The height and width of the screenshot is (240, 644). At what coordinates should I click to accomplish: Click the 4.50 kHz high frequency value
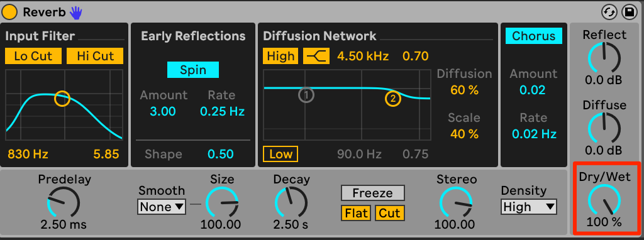pos(363,56)
